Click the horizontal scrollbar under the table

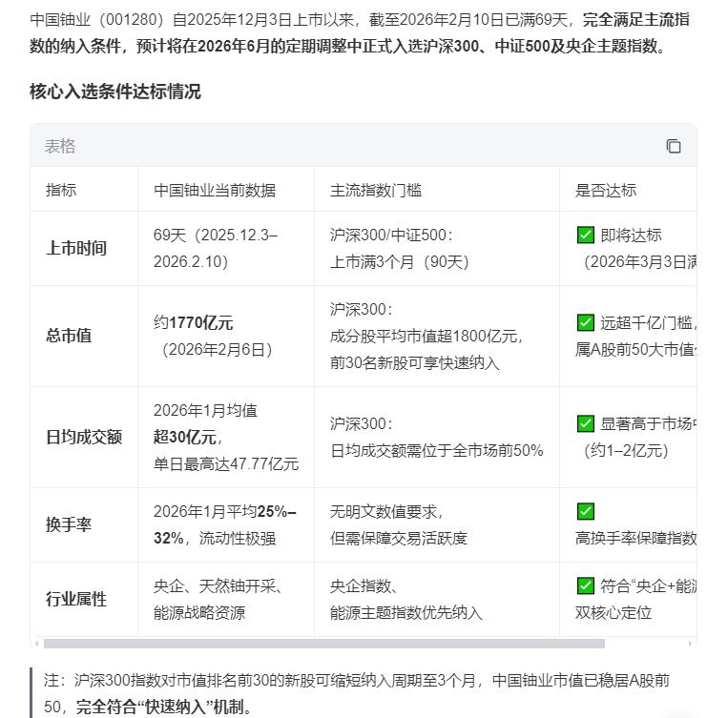click(324, 644)
